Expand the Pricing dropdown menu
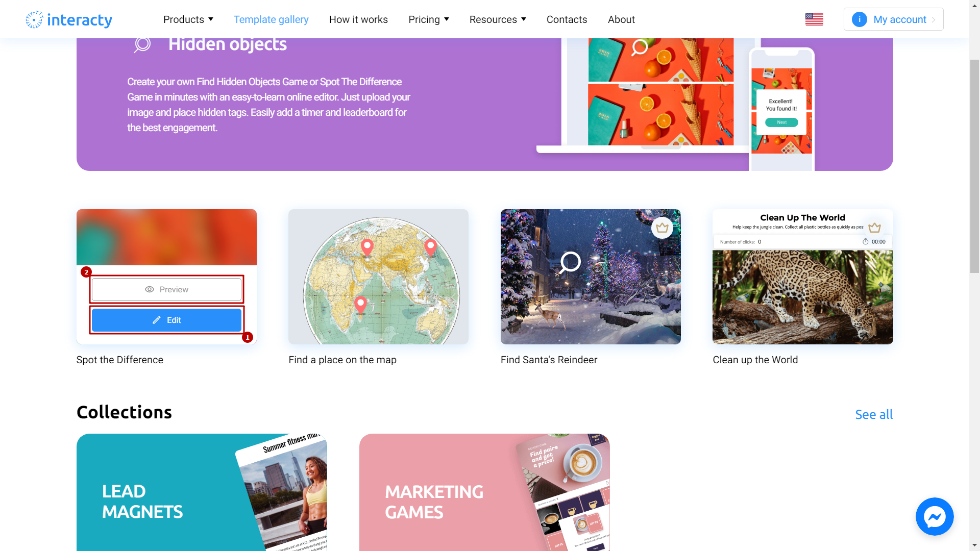This screenshot has width=980, height=551. tap(428, 19)
